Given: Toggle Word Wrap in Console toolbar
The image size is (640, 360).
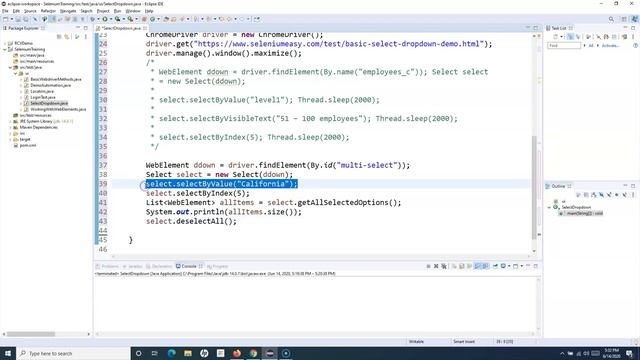Looking at the screenshot, I should point(469,266).
